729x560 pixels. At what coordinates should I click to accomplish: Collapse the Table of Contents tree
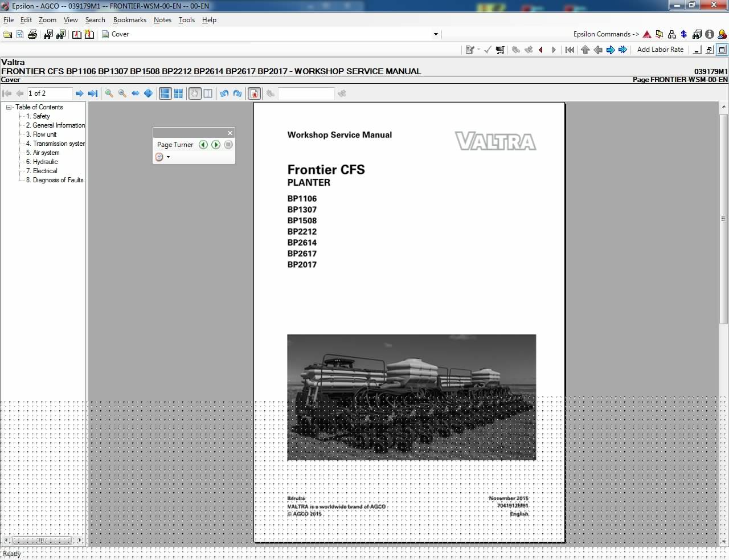tap(9, 107)
